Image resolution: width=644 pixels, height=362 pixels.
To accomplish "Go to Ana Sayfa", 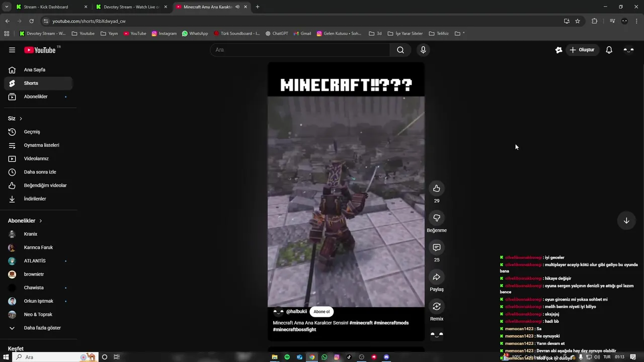I will 38,70.
